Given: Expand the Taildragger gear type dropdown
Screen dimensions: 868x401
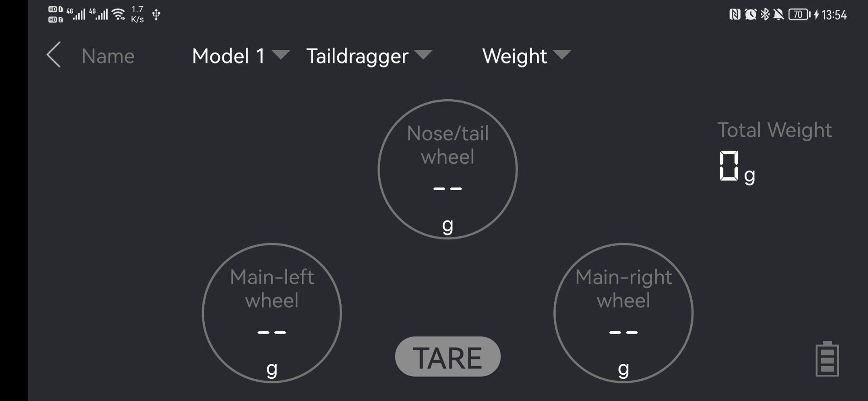Looking at the screenshot, I should click(x=369, y=56).
